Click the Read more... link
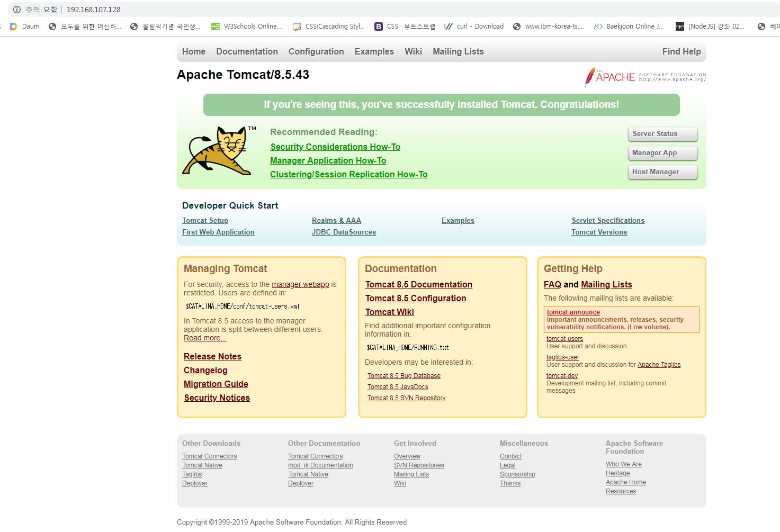 205,338
